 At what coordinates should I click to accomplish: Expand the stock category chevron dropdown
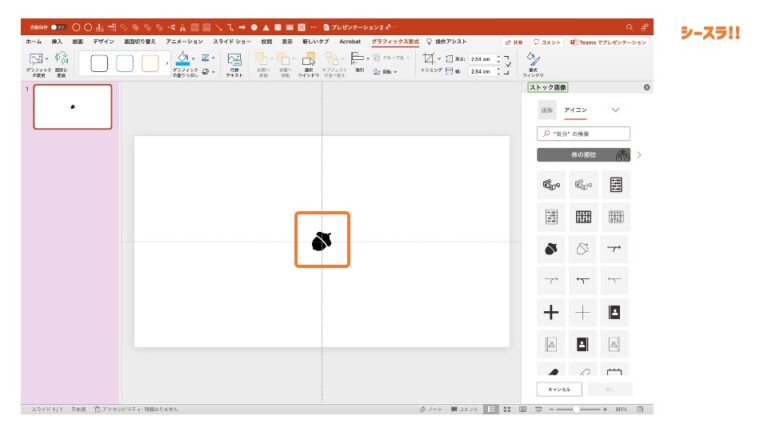(615, 110)
